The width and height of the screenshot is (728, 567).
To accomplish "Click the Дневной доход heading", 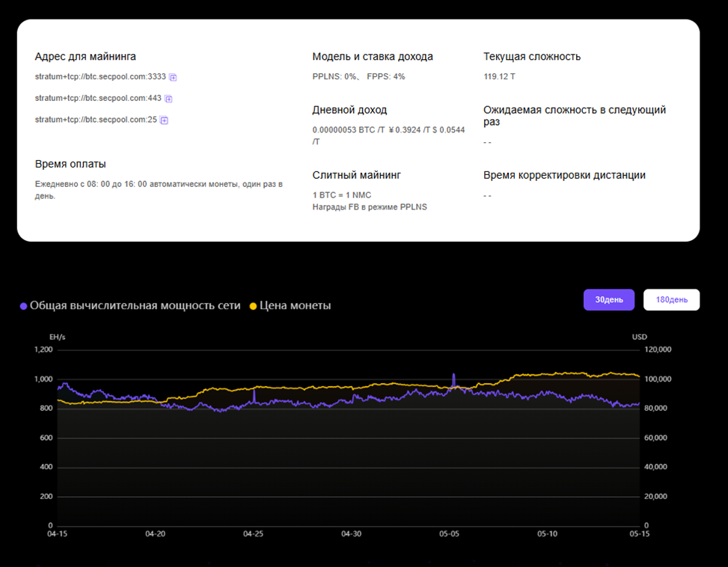I will pyautogui.click(x=349, y=110).
